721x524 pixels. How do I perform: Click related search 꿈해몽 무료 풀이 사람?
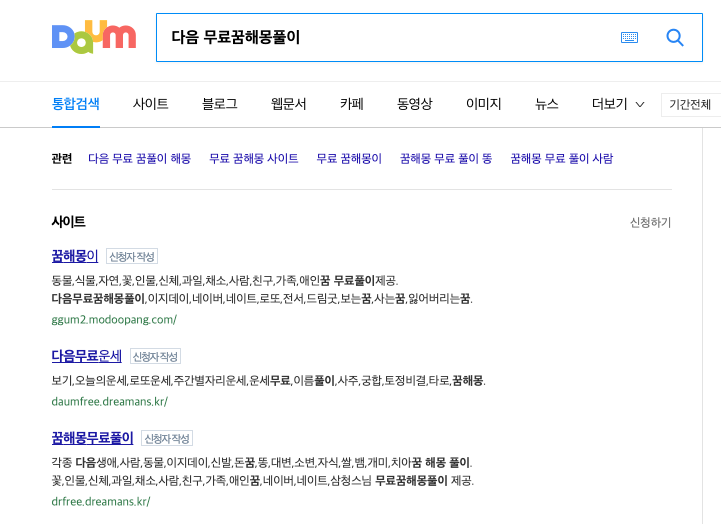[x=561, y=159]
